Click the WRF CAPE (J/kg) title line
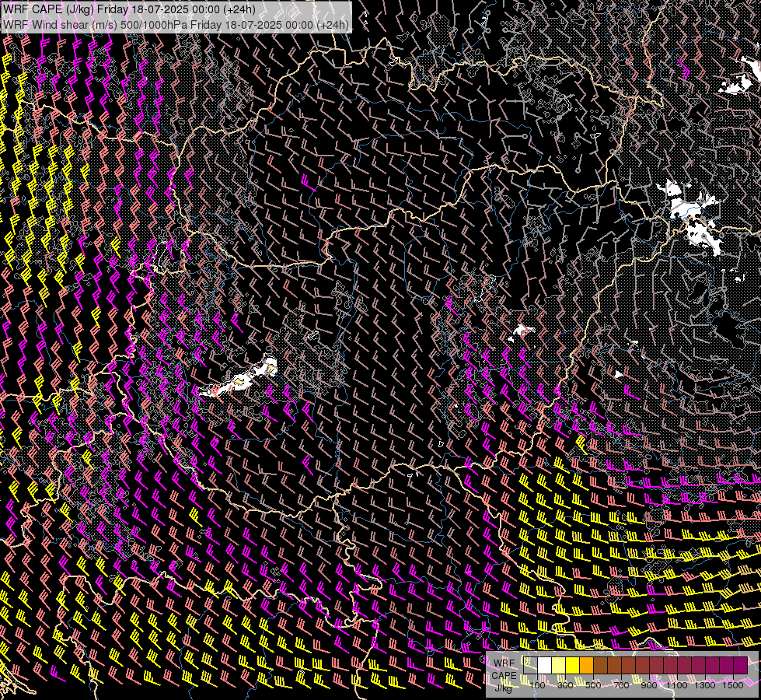Viewport: 761px width, 700px height. pos(129,9)
